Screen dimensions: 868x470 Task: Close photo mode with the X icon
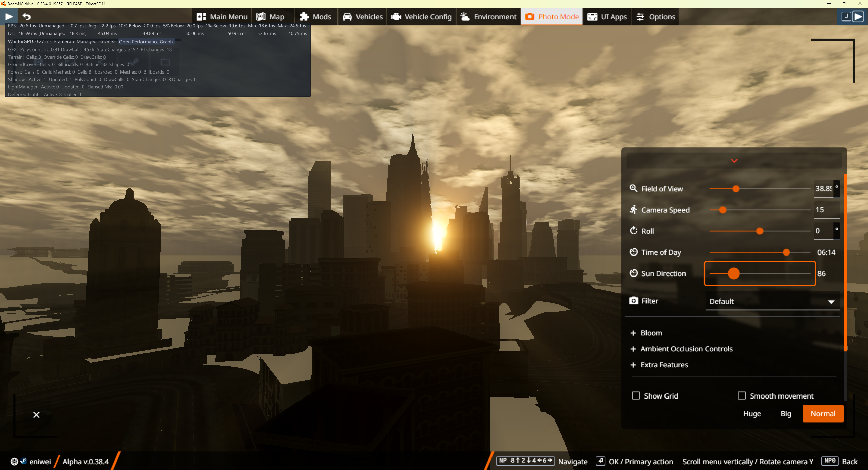coord(36,415)
